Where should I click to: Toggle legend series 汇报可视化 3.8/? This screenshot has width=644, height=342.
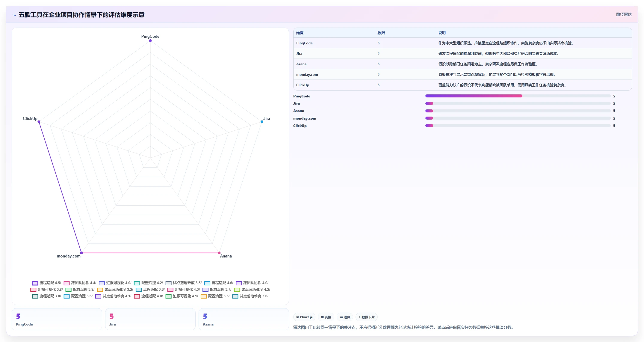click(x=47, y=290)
